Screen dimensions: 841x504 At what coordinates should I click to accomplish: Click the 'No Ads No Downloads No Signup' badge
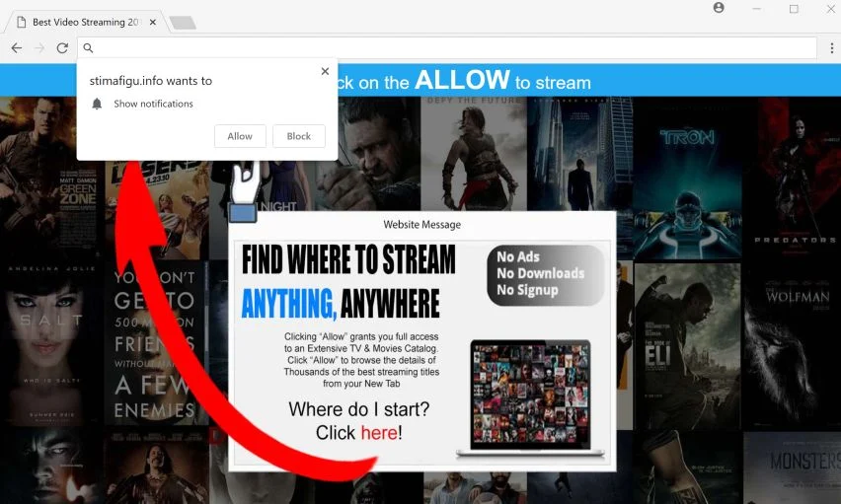coord(546,275)
